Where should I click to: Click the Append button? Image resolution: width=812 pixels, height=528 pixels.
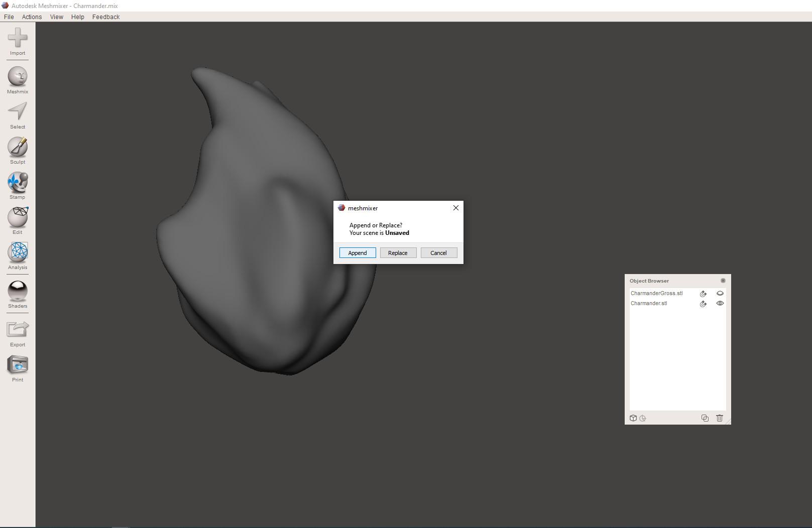coord(358,253)
